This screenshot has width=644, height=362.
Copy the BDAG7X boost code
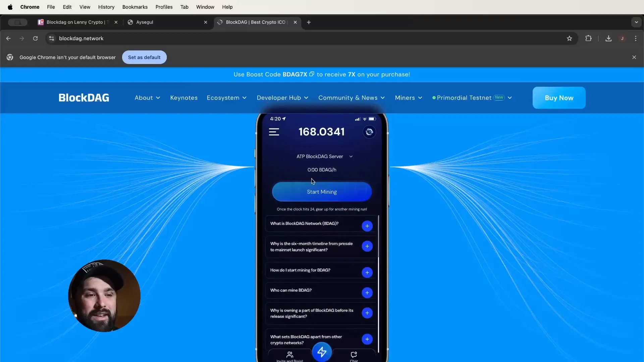coord(312,74)
